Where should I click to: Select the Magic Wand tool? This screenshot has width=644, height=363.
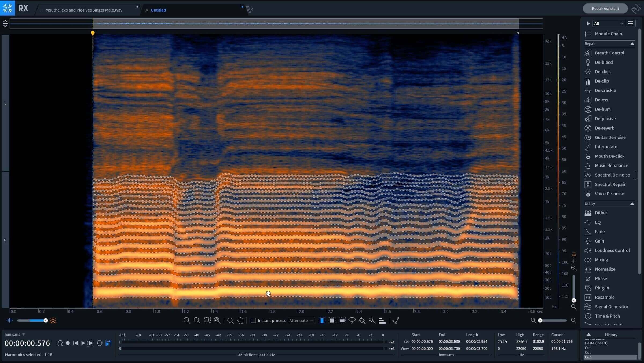pyautogui.click(x=372, y=320)
